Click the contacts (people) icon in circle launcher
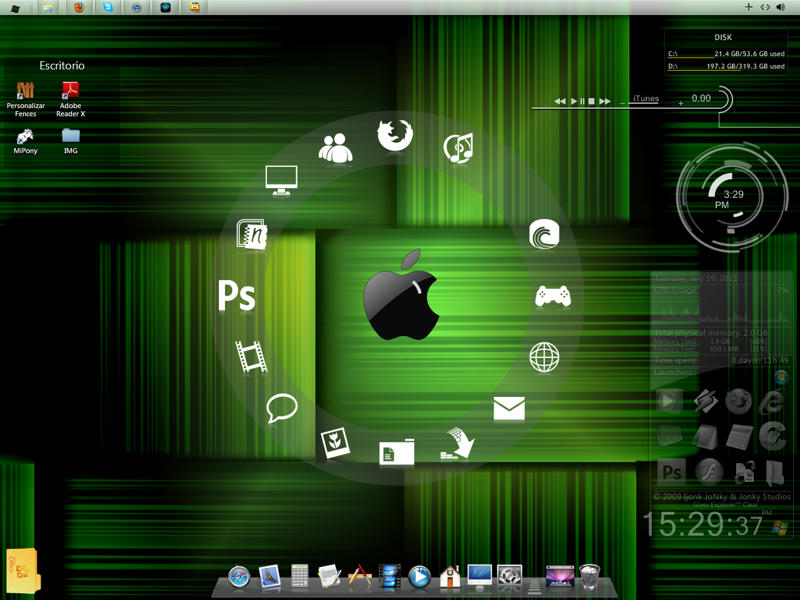 [335, 148]
